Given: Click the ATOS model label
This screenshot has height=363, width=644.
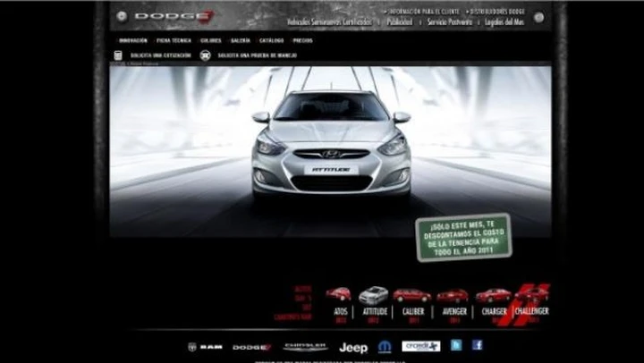Looking at the screenshot, I should tap(341, 312).
